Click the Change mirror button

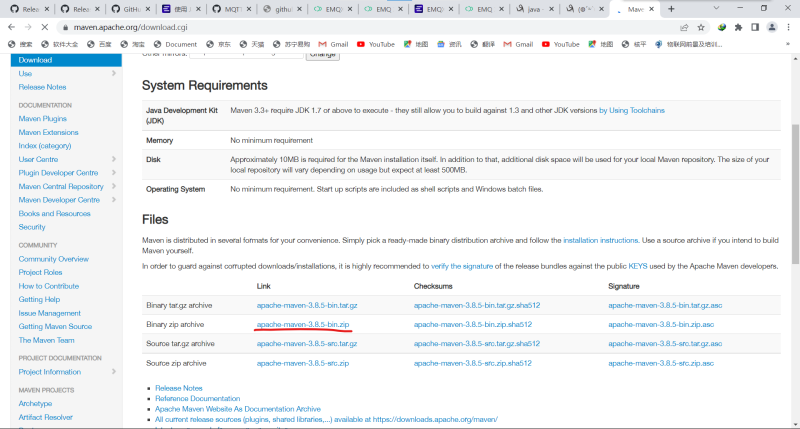tap(322, 54)
